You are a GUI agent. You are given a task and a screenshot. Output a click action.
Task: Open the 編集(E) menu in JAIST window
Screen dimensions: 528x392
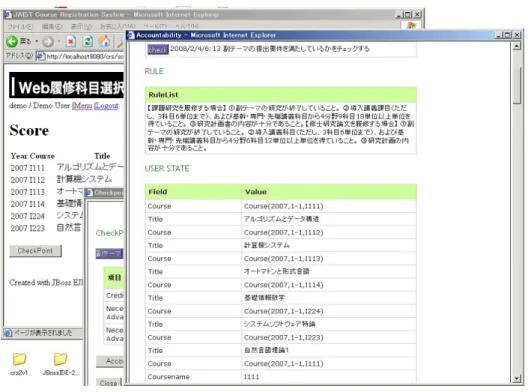pos(52,26)
